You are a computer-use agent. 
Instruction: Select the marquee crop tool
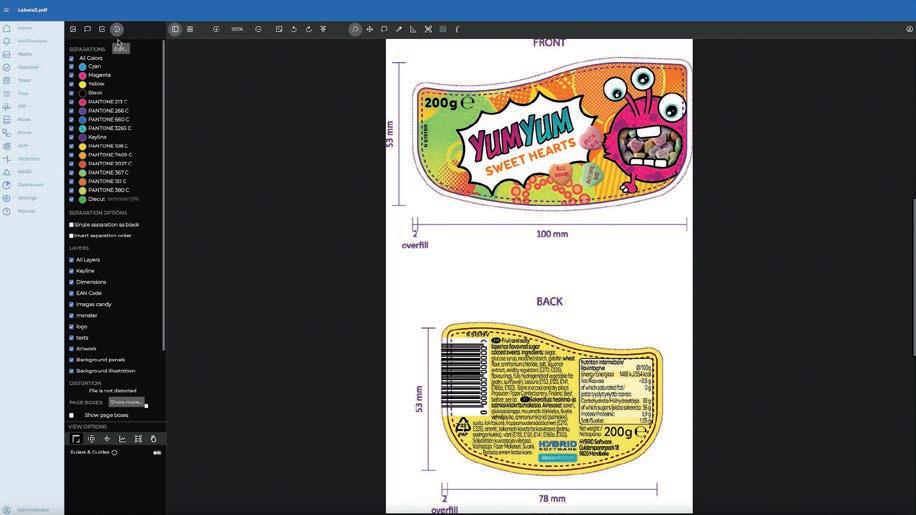[428, 29]
